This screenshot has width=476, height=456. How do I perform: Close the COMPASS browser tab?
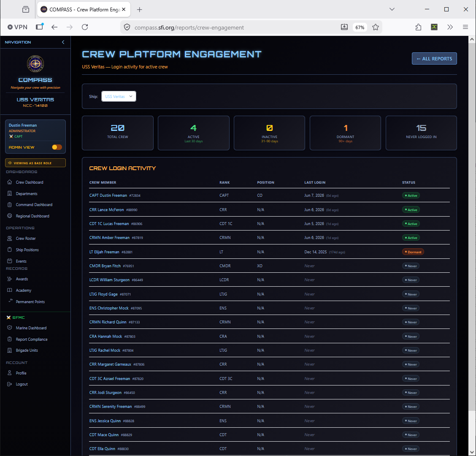click(x=124, y=10)
